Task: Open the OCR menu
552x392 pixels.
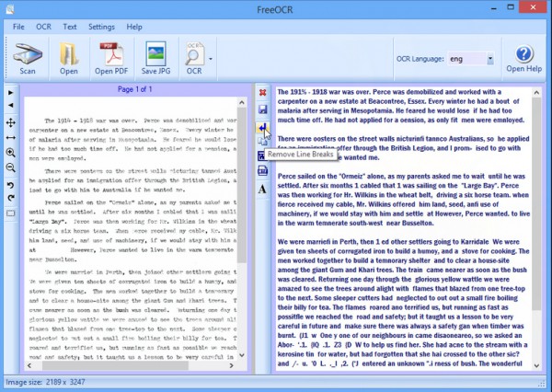Action: tap(43, 27)
